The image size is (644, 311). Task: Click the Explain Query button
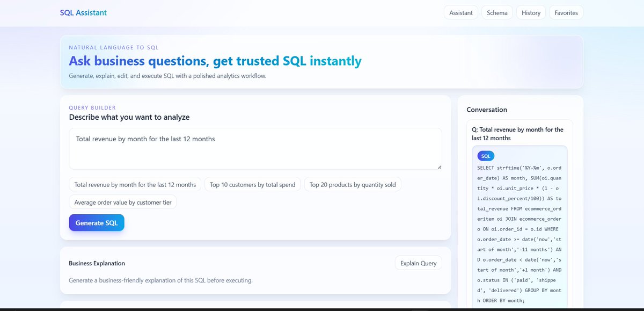(x=418, y=263)
